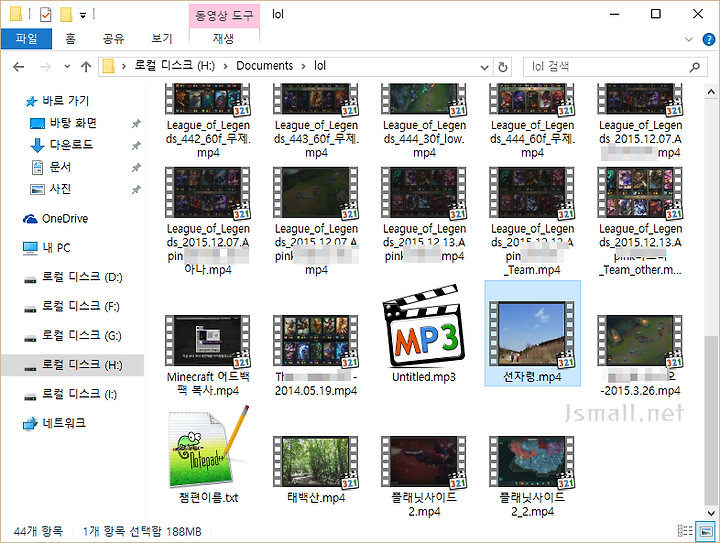720x543 pixels.
Task: Select the Minecraft 어드벽팩 복사.mp4 file
Action: [x=208, y=355]
